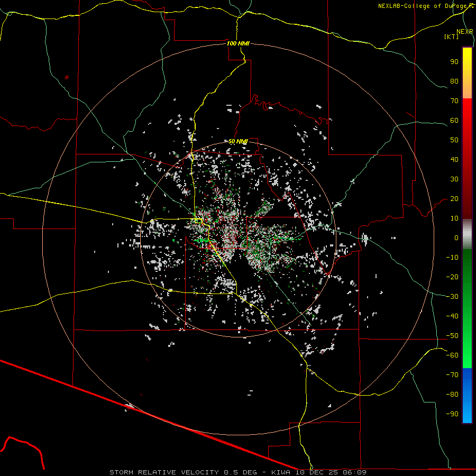This screenshot has width=476, height=476.
Task: Click the -30 value on the velocity scale
Action: click(452, 297)
